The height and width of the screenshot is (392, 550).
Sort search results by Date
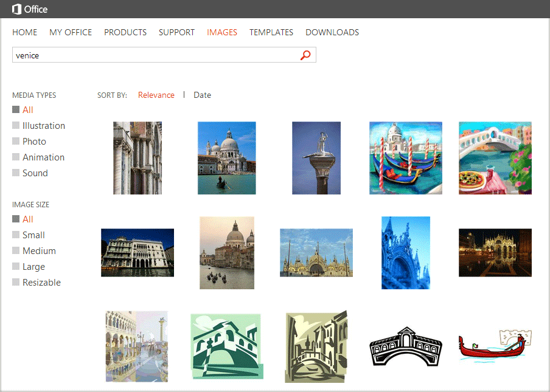[202, 95]
